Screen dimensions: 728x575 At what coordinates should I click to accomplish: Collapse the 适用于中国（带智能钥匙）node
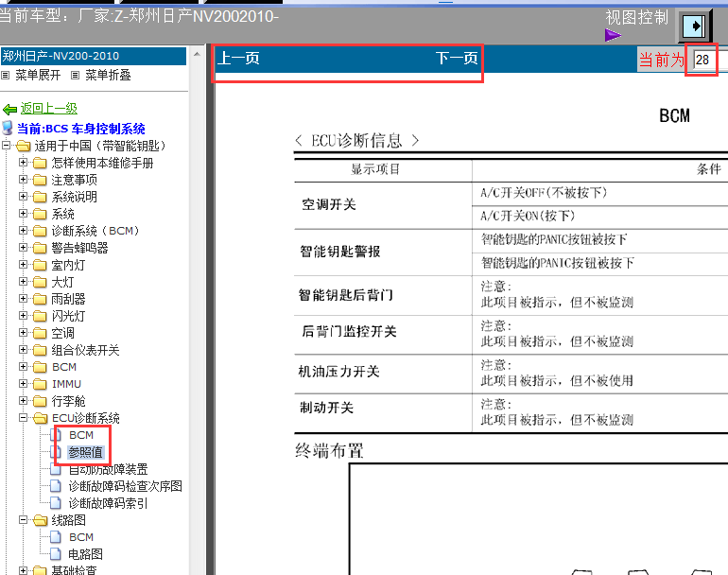[x=6, y=146]
